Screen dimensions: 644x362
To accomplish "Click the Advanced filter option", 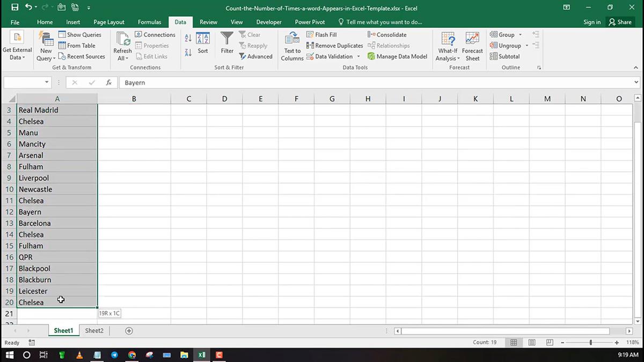I will click(x=256, y=56).
